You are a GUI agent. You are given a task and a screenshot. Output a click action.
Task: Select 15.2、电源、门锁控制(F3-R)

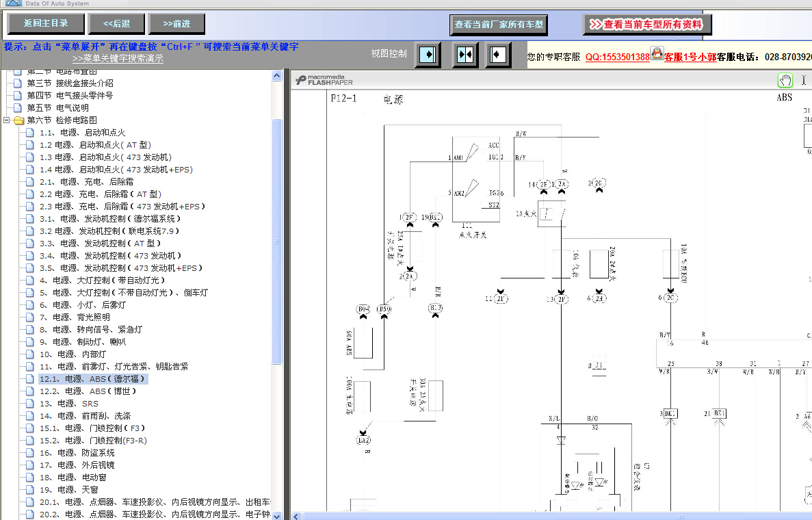click(x=93, y=441)
